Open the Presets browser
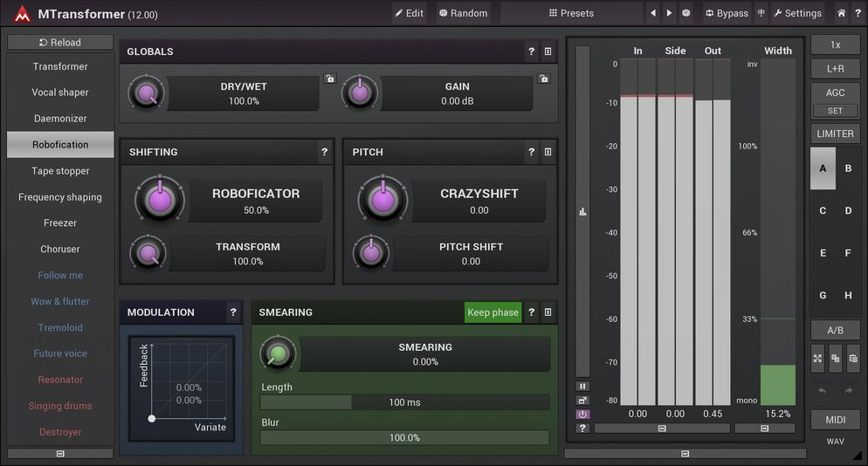Image resolution: width=868 pixels, height=466 pixels. tap(571, 13)
